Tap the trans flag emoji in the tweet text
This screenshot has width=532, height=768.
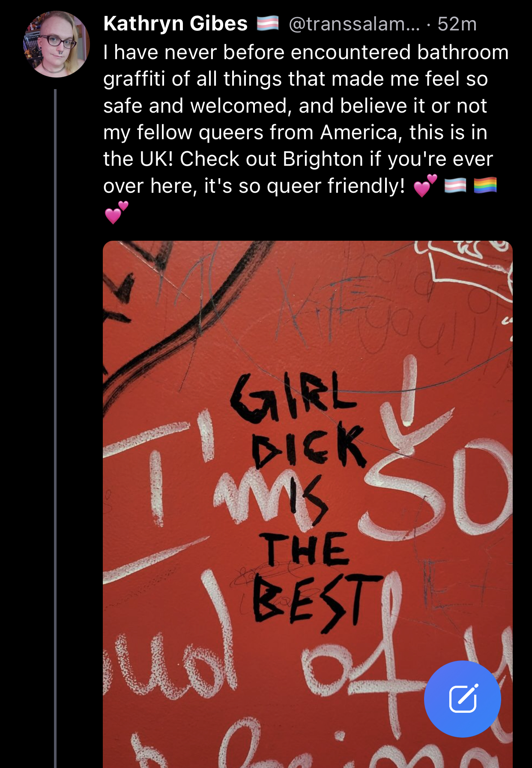point(455,186)
